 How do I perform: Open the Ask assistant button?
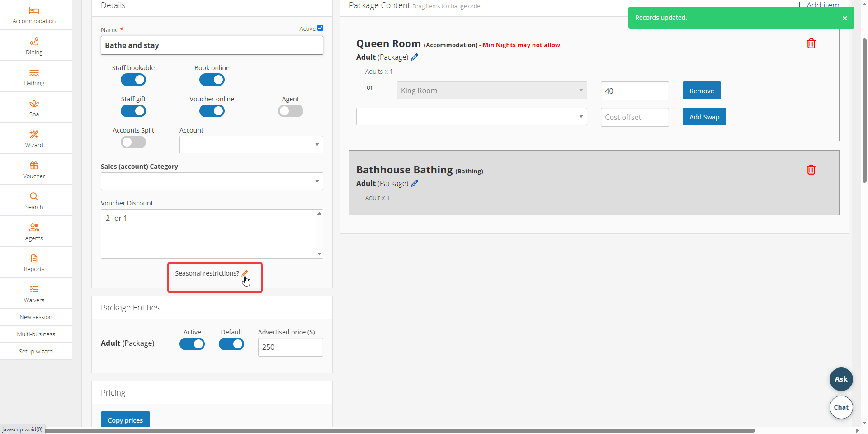[841, 379]
